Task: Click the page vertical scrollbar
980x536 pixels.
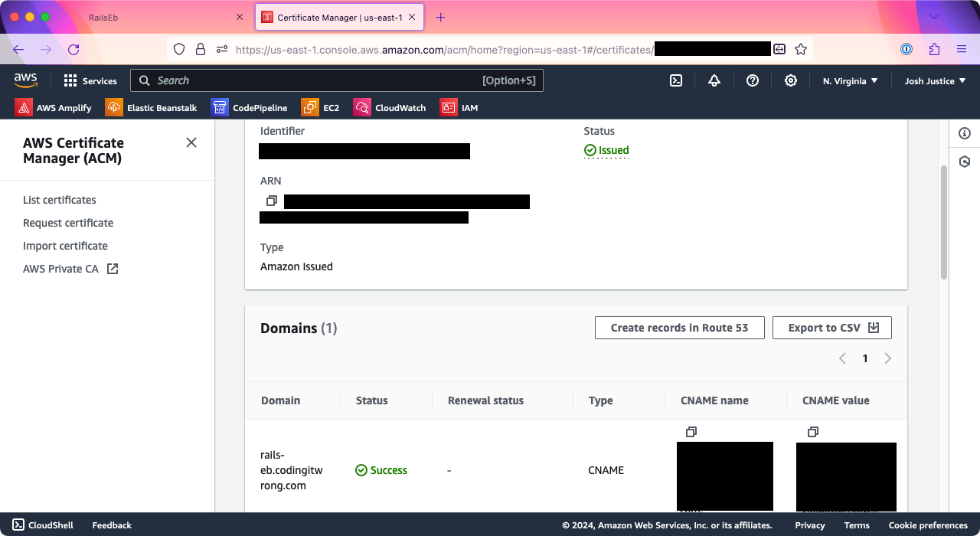Action: pos(944,222)
